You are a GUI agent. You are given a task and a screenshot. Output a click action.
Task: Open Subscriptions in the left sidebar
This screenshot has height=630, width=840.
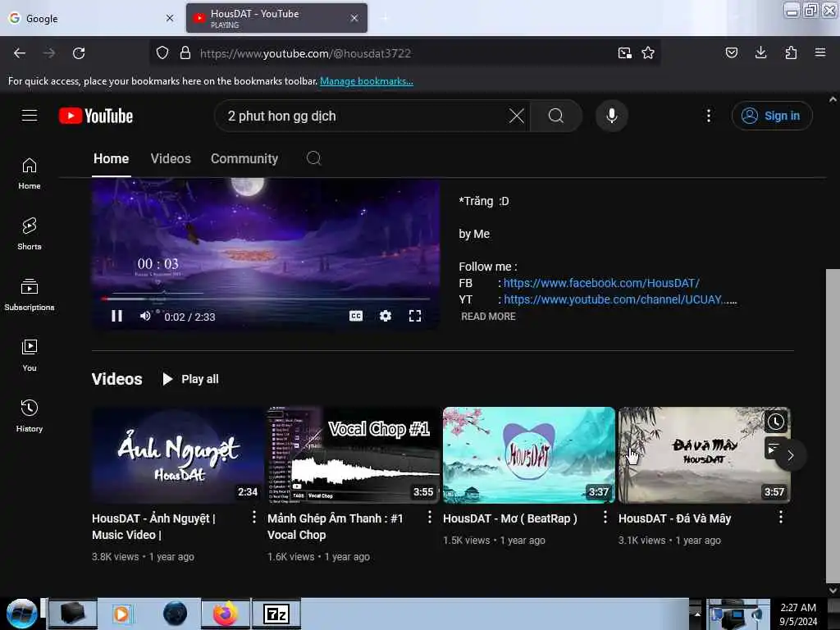click(30, 294)
